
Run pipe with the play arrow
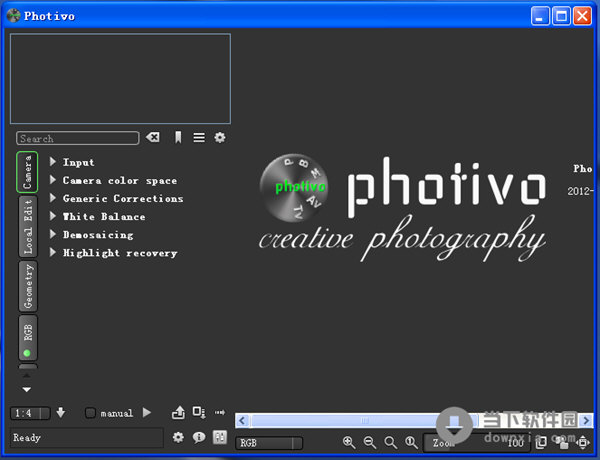pos(147,412)
